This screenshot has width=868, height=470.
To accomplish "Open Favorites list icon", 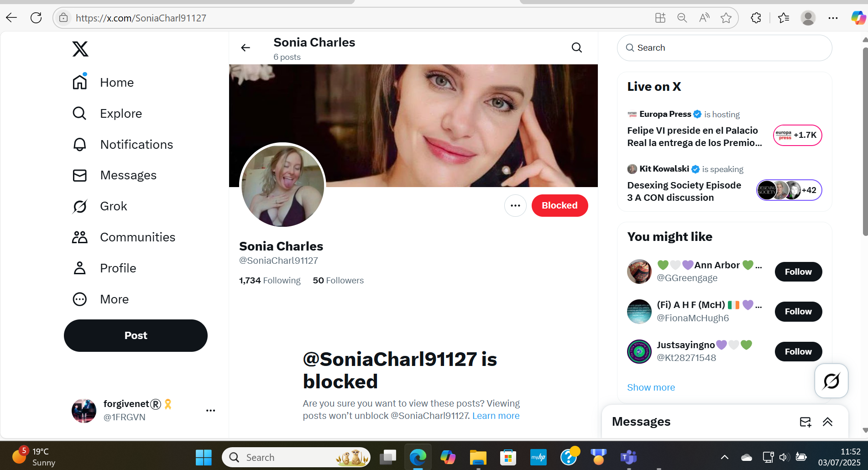I will 784,18.
